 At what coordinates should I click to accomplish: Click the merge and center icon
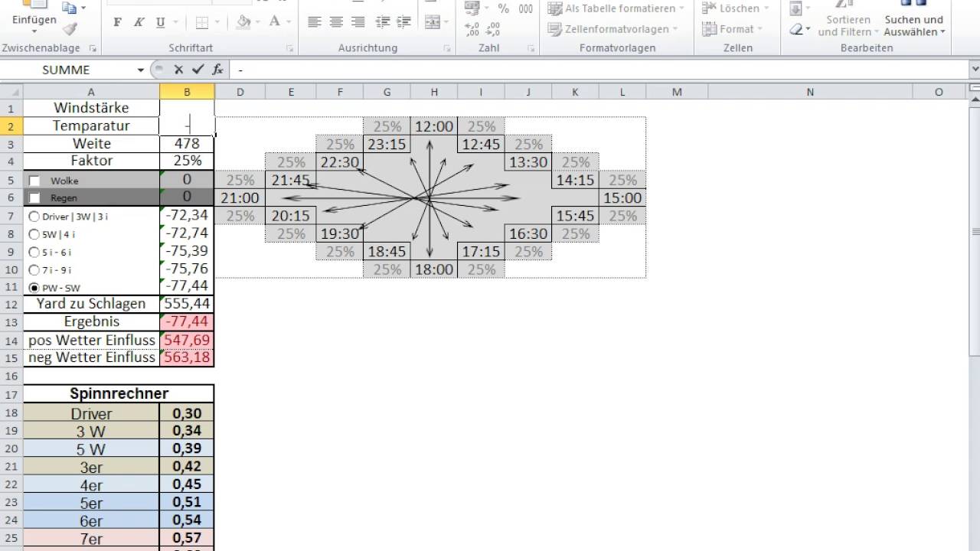433,22
